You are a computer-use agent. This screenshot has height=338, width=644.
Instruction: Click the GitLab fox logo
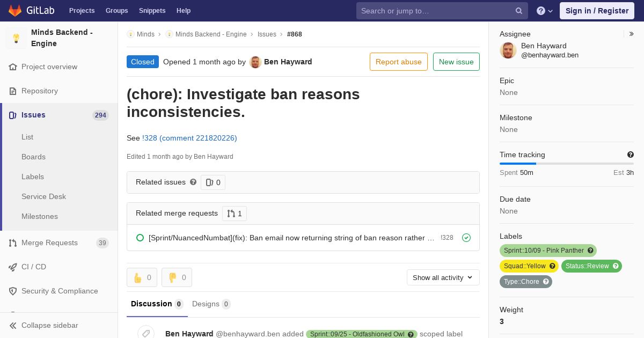tap(15, 11)
